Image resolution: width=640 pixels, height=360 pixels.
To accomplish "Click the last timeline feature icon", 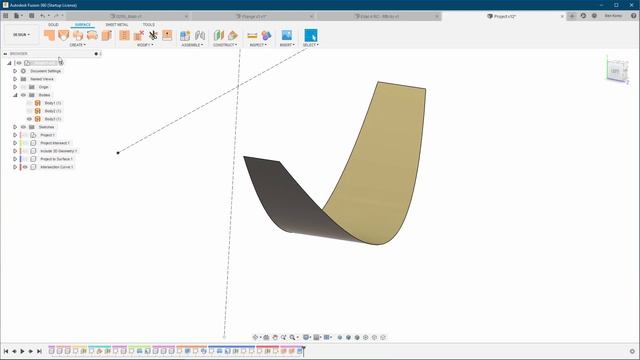I will click(299, 351).
